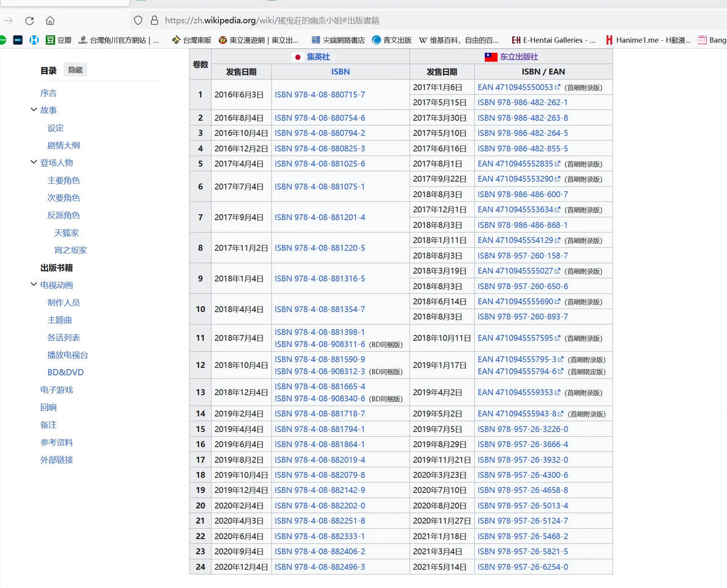727x588 pixels.
Task: Click the ISBN column header link
Action: (x=340, y=72)
